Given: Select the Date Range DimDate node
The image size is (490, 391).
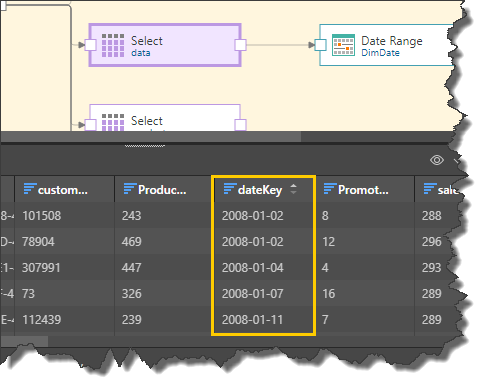Looking at the screenshot, I should coord(387,45).
